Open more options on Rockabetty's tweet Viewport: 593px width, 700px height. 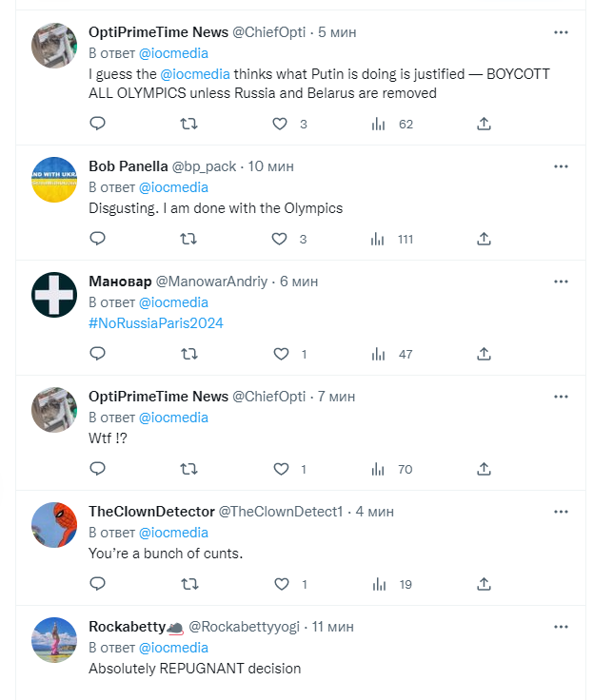coord(561,626)
